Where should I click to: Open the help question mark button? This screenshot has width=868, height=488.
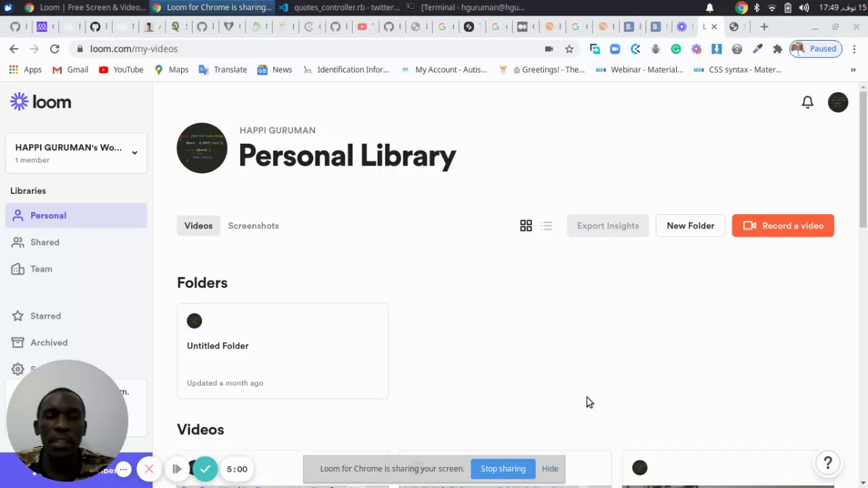[827, 463]
